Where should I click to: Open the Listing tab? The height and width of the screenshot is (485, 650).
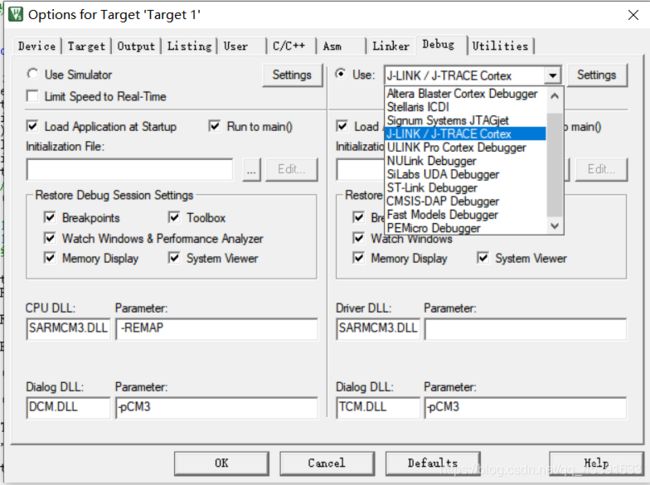pyautogui.click(x=189, y=46)
